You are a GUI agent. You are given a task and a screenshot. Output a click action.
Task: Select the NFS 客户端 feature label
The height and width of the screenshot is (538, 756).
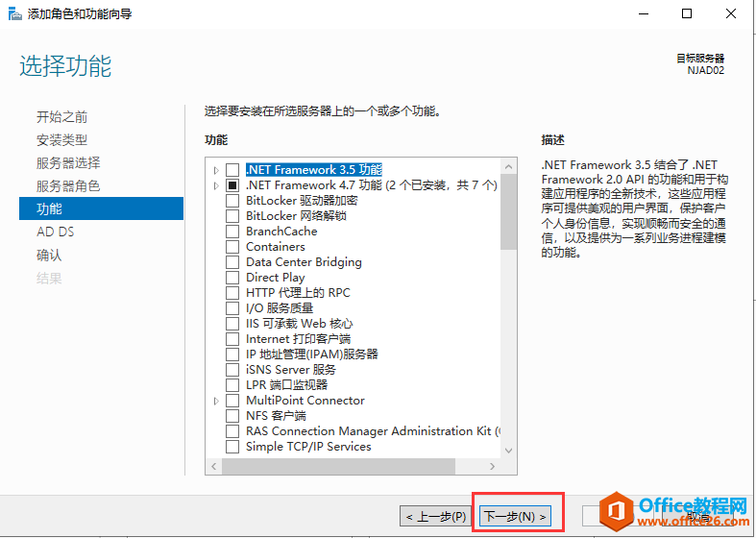point(276,416)
